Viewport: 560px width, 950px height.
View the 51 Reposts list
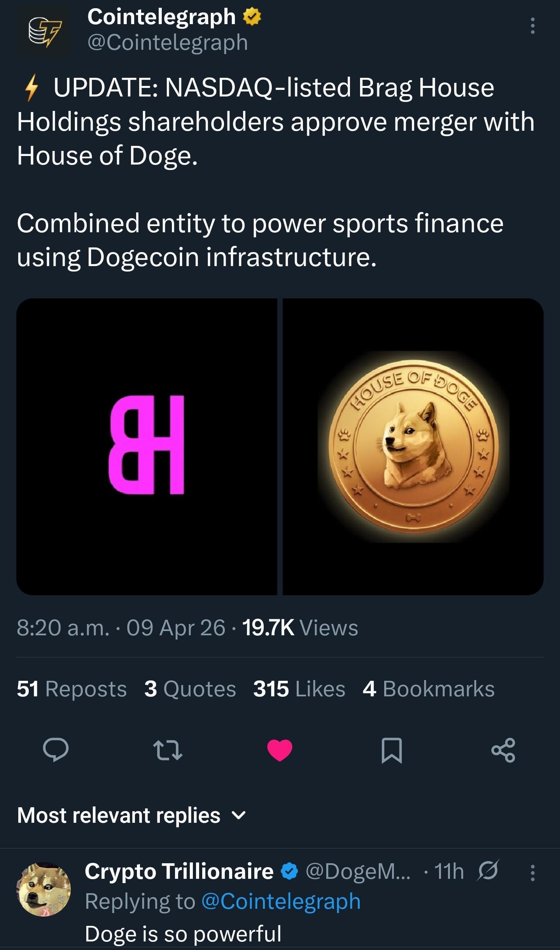[x=72, y=689]
